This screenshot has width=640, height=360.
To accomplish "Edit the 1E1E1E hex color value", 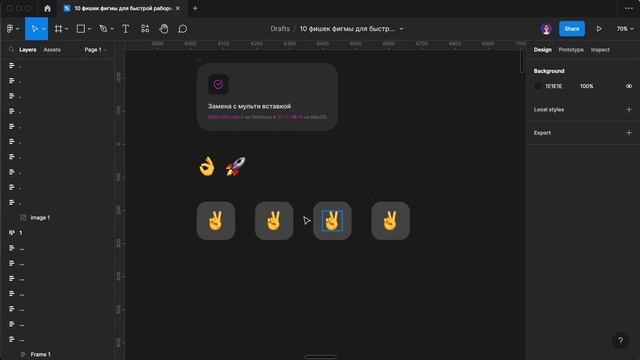I will click(553, 86).
